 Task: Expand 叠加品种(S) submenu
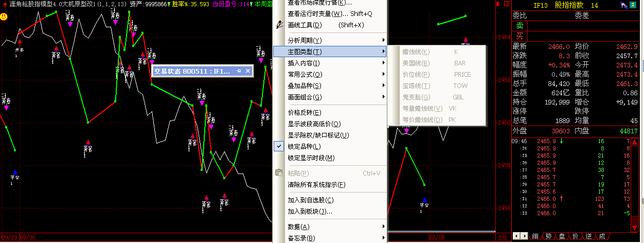[x=330, y=86]
